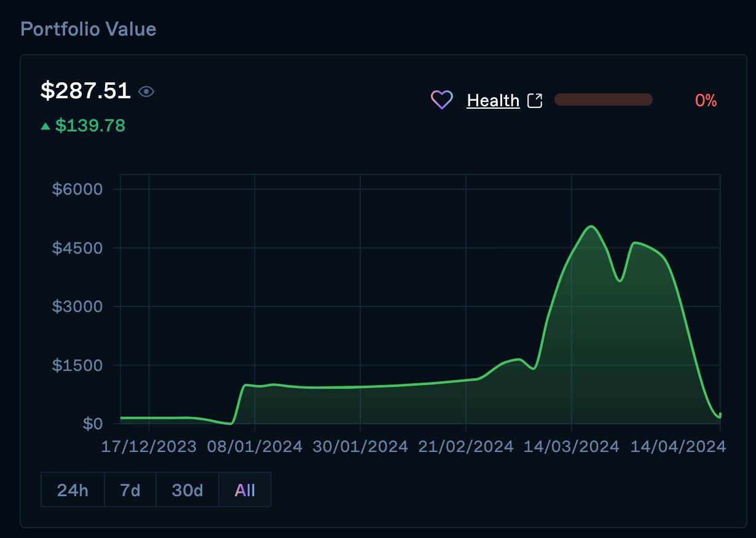Image resolution: width=756 pixels, height=538 pixels.
Task: Click the $287.51 portfolio value
Action: [x=85, y=91]
